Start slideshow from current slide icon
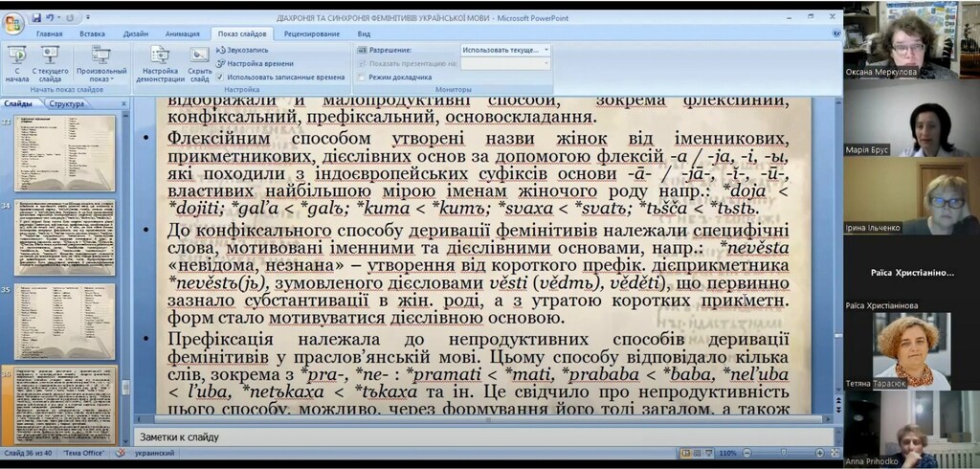980x469 pixels. pos(50,56)
